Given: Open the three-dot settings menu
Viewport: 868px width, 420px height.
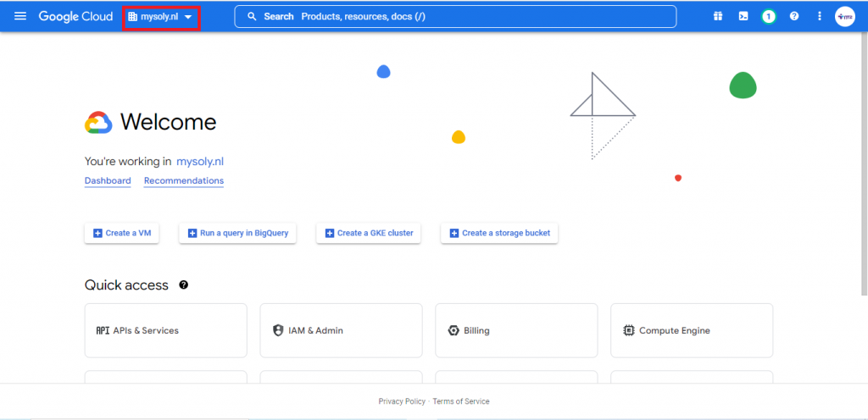Looking at the screenshot, I should [820, 16].
